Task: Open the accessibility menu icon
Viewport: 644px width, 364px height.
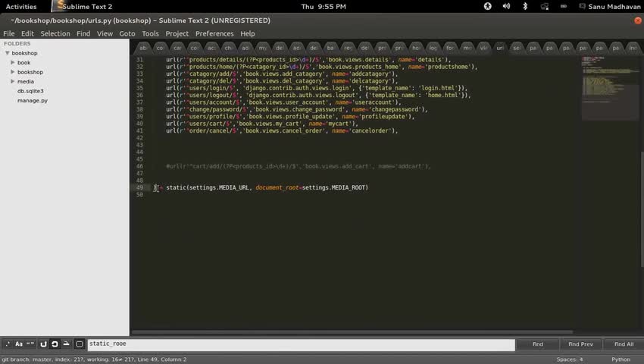Action: coord(487,6)
